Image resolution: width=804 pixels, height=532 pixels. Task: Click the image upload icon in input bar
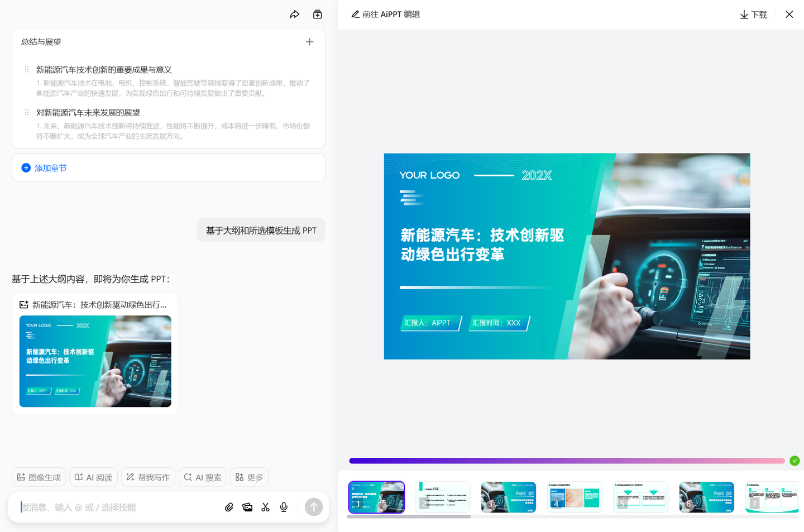click(x=247, y=507)
